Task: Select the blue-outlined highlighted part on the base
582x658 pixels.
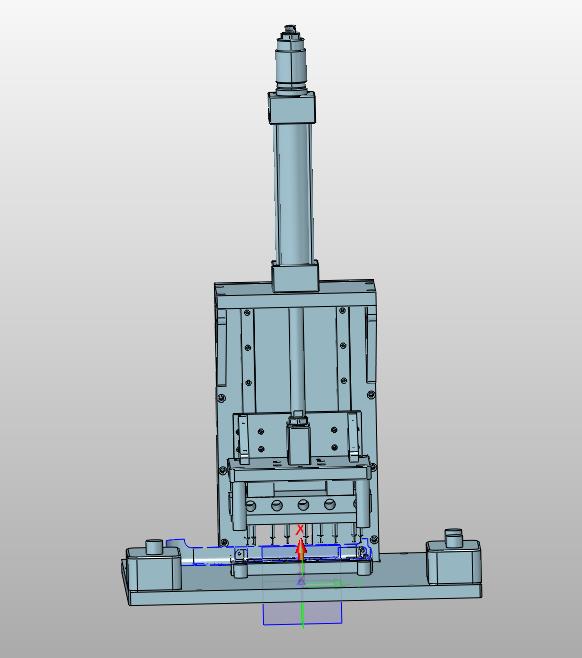Action: coord(269,551)
